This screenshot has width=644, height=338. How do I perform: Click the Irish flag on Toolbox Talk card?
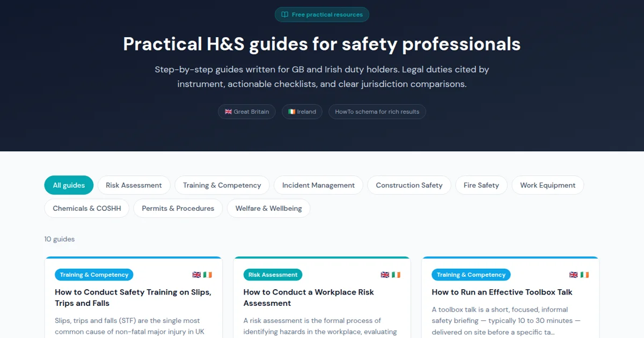[584, 275]
